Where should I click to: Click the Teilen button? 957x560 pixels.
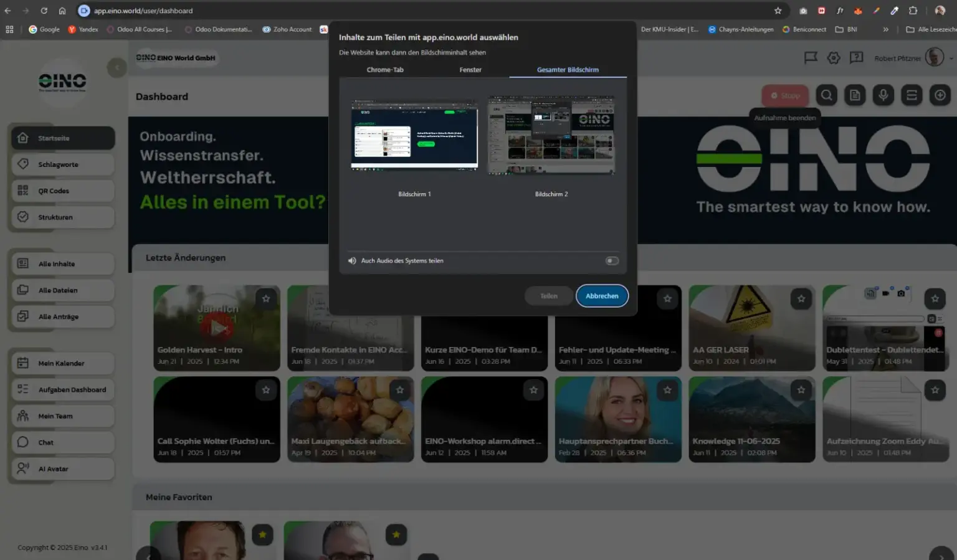coord(549,296)
